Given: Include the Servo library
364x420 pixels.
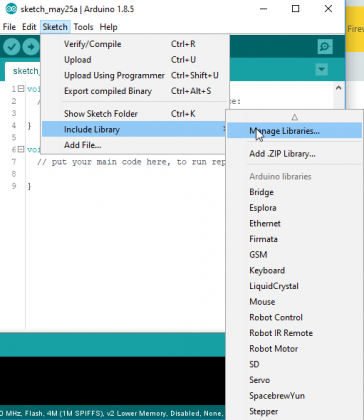Looking at the screenshot, I should tap(294, 380).
